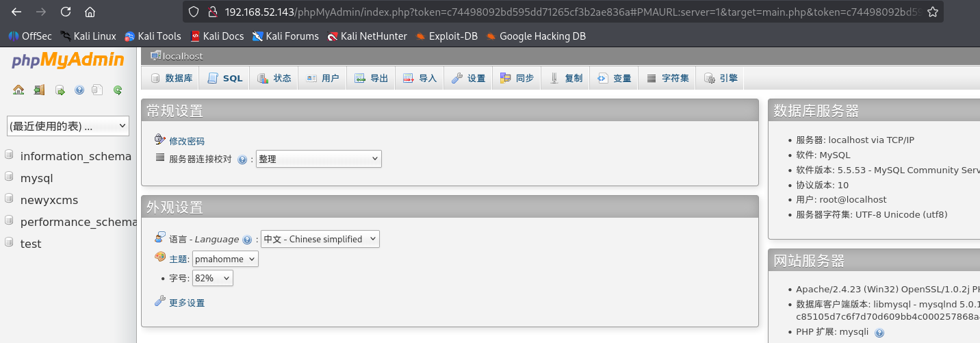Open the Language selection dropdown

(320, 239)
